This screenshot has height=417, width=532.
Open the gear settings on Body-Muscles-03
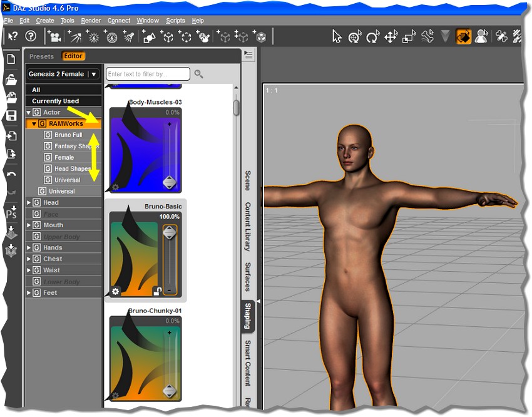pyautogui.click(x=115, y=187)
